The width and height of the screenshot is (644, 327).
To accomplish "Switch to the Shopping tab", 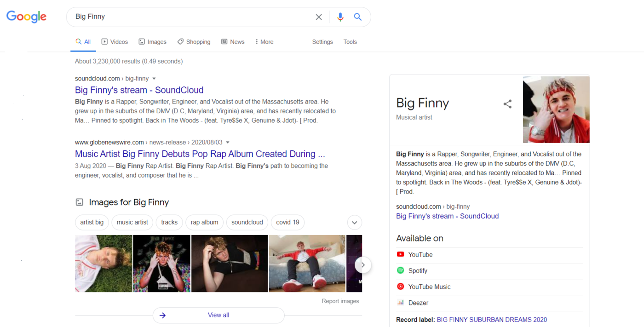I will 194,42.
